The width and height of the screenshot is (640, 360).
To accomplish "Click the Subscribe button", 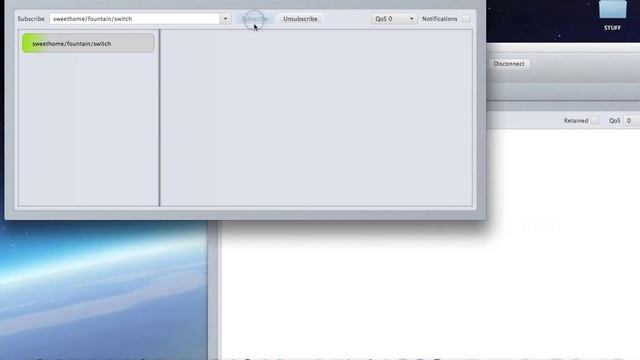I will point(254,19).
